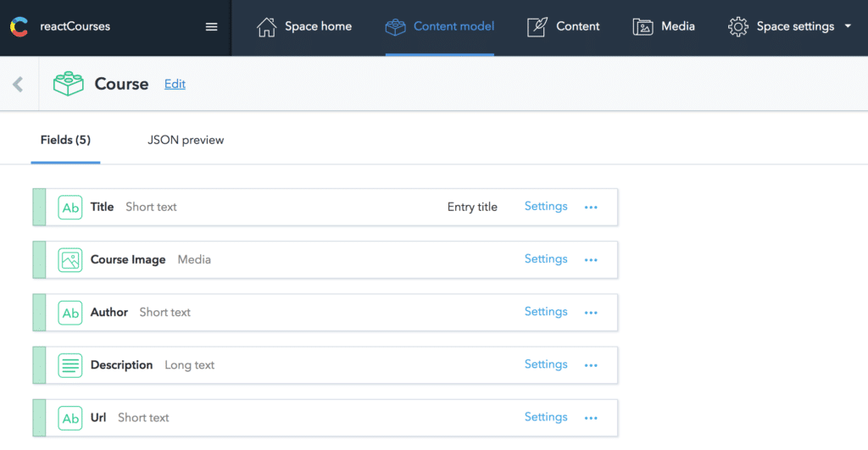Open the three-dot menu for Title field
The width and height of the screenshot is (868, 450).
(x=591, y=207)
